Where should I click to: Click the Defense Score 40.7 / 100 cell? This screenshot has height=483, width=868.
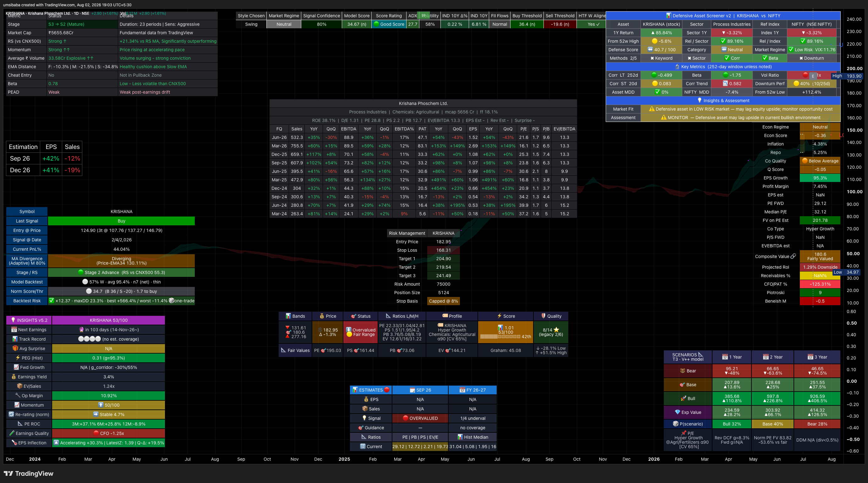point(661,50)
